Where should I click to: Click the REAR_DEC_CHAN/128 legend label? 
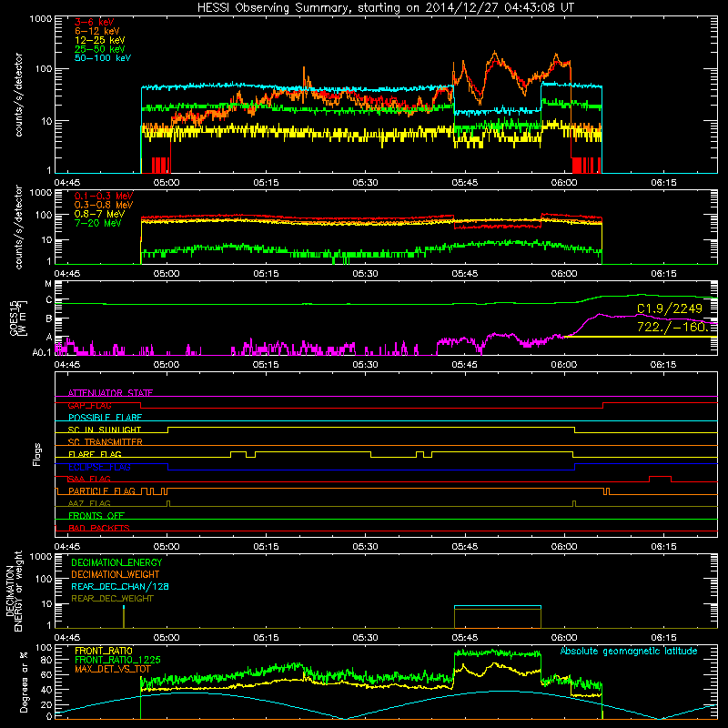tap(120, 586)
